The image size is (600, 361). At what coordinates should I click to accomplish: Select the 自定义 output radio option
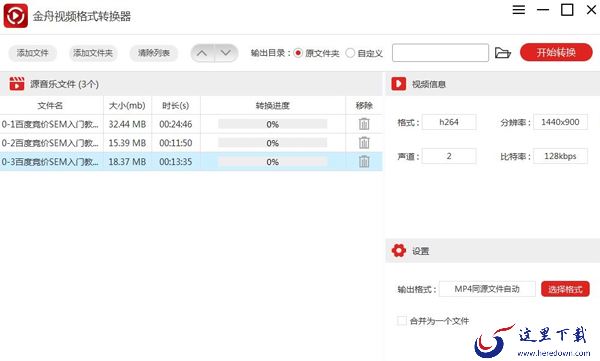pos(350,53)
